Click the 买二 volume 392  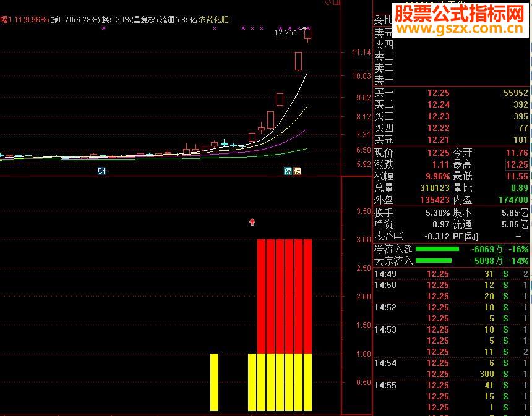point(521,104)
